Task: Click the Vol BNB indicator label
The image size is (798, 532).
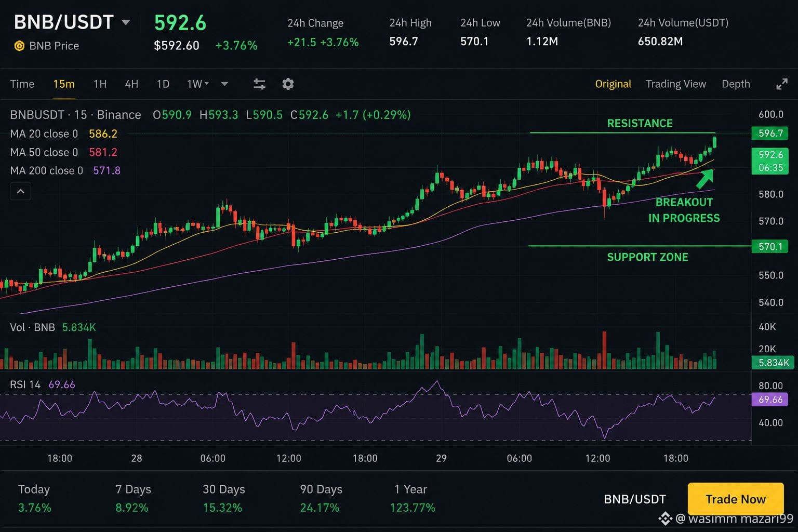Action: [32, 327]
